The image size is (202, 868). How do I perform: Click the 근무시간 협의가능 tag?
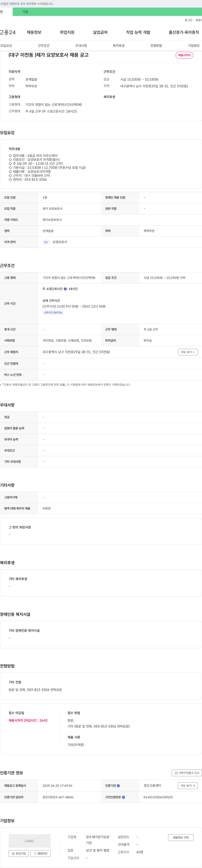click(x=53, y=313)
